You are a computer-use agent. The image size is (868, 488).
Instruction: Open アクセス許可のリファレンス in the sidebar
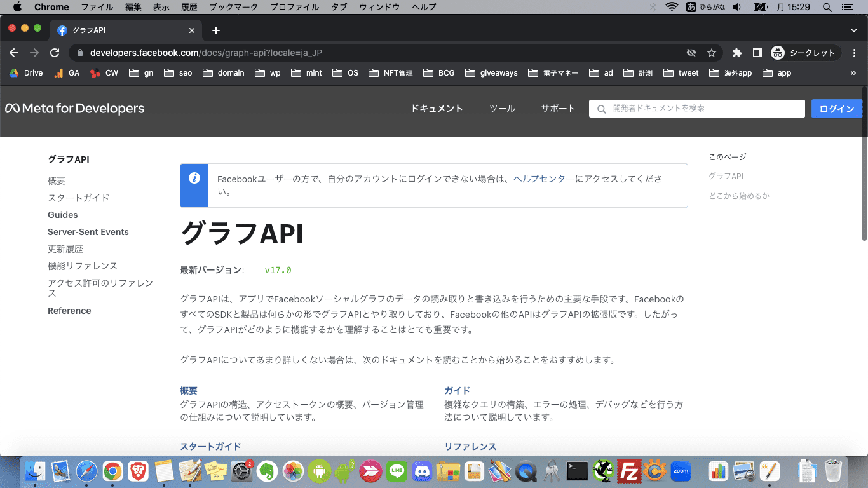tap(100, 288)
